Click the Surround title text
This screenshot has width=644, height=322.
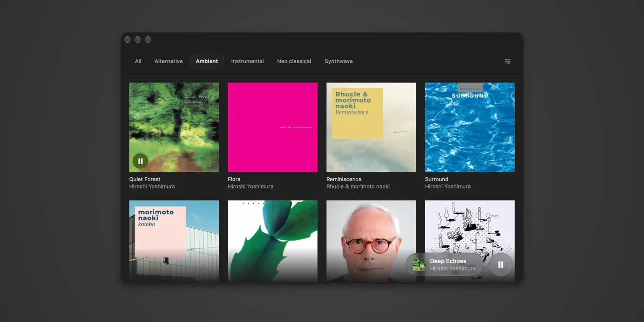(436, 179)
